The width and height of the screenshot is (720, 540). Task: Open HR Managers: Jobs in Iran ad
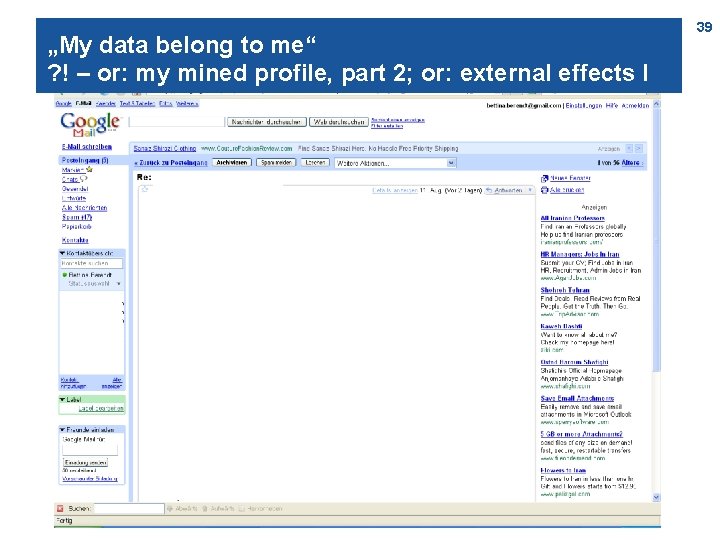coord(580,254)
